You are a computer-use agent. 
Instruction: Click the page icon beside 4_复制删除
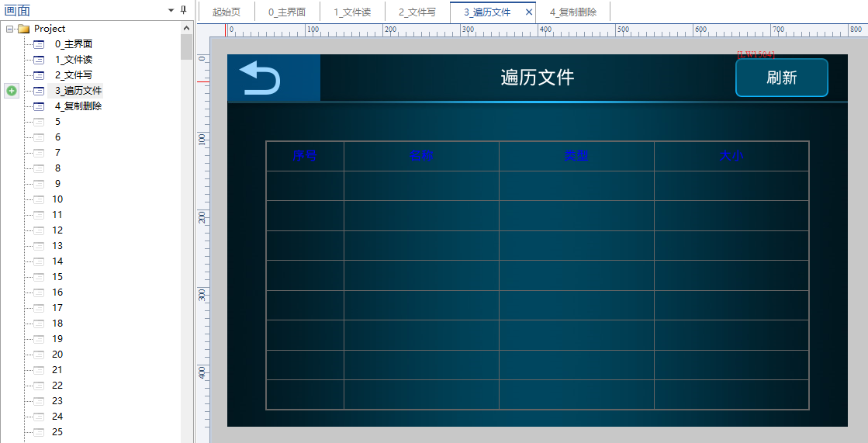tap(40, 106)
